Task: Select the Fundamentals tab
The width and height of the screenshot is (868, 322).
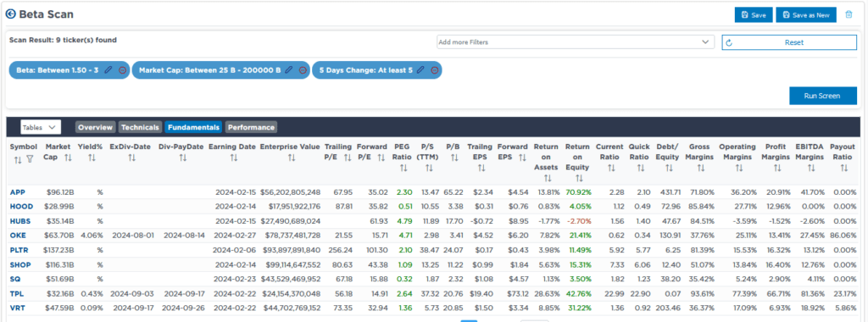Action: tap(193, 127)
